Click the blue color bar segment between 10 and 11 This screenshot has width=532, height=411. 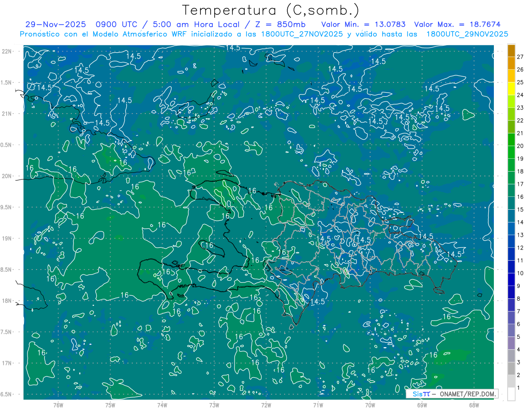click(511, 267)
